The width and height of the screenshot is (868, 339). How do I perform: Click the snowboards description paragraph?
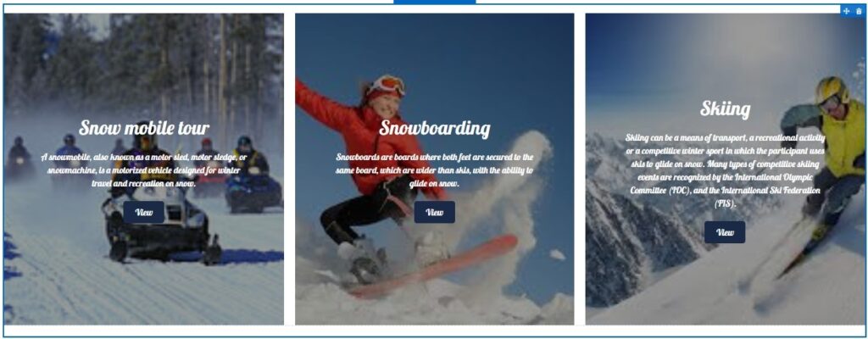435,170
